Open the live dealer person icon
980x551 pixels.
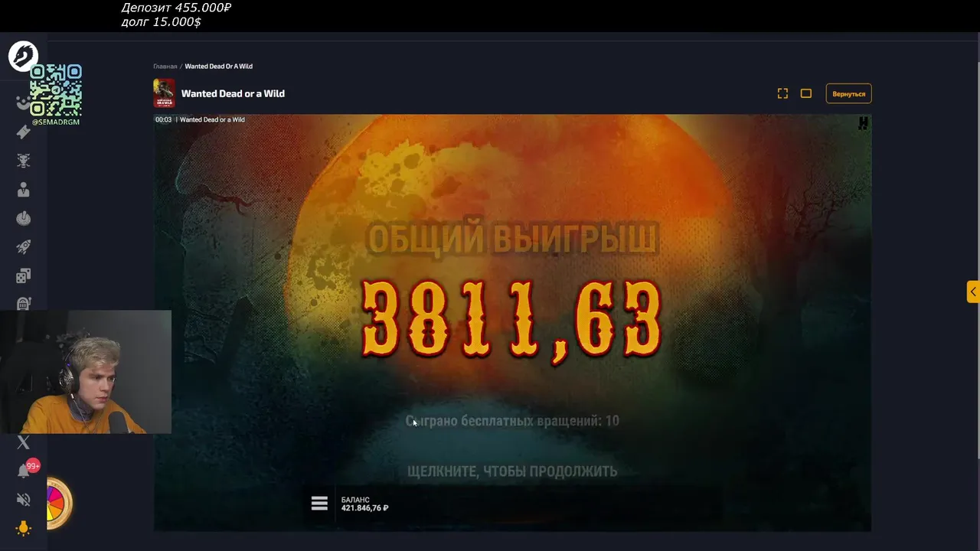23,190
